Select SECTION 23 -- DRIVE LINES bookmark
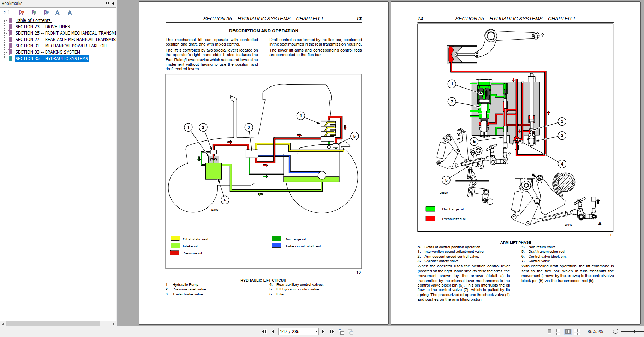 43,27
